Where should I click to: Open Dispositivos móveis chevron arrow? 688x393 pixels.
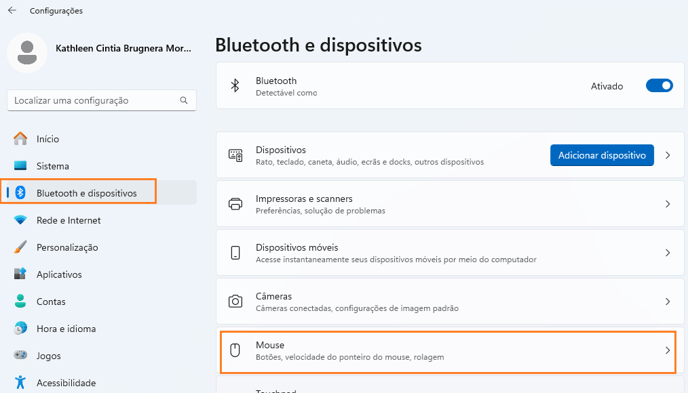(668, 253)
